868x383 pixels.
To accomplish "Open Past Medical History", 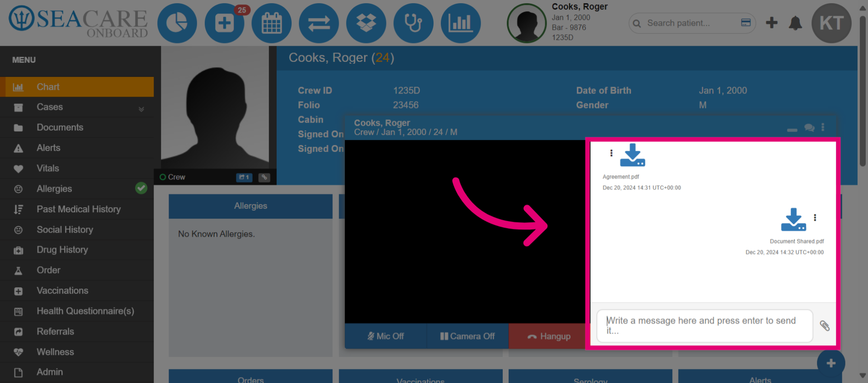I will 77,209.
